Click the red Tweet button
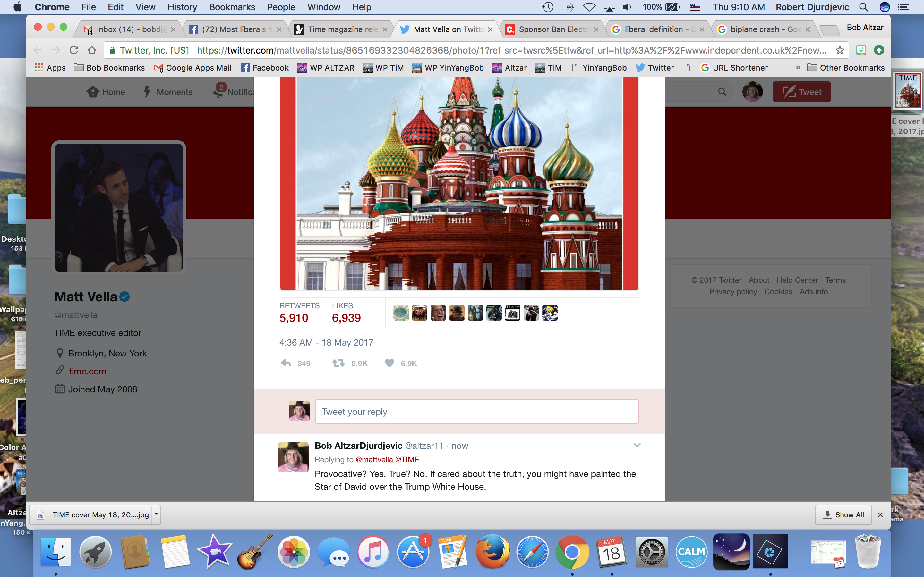 tap(801, 92)
